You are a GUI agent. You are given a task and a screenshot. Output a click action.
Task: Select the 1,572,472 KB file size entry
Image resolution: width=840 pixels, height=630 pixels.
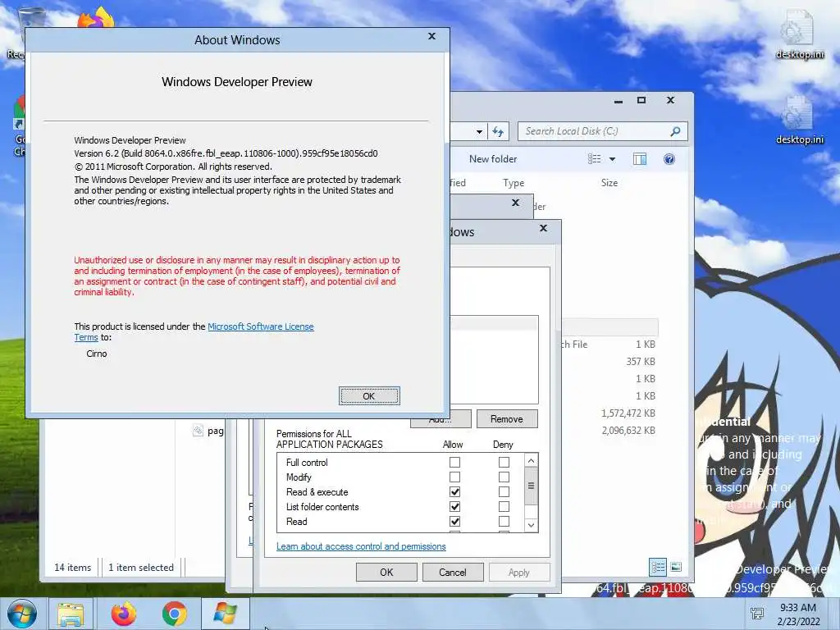[628, 413]
